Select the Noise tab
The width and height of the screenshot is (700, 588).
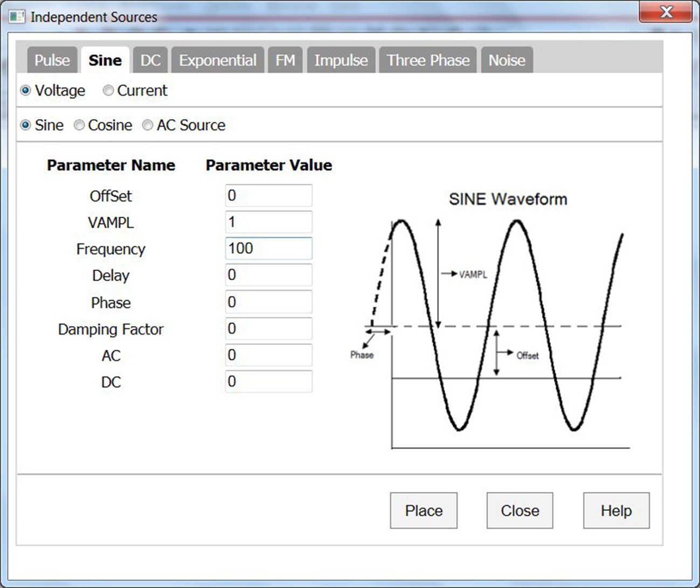(x=507, y=60)
